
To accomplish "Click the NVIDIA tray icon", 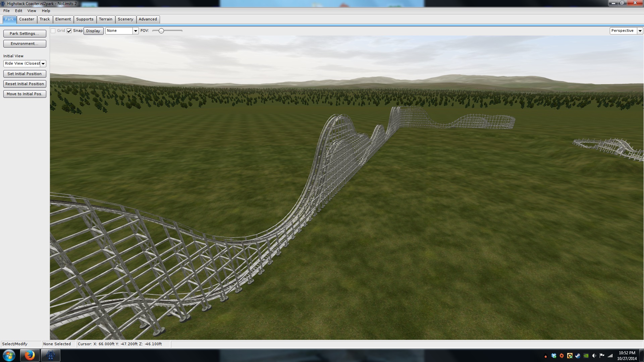I will 586,356.
